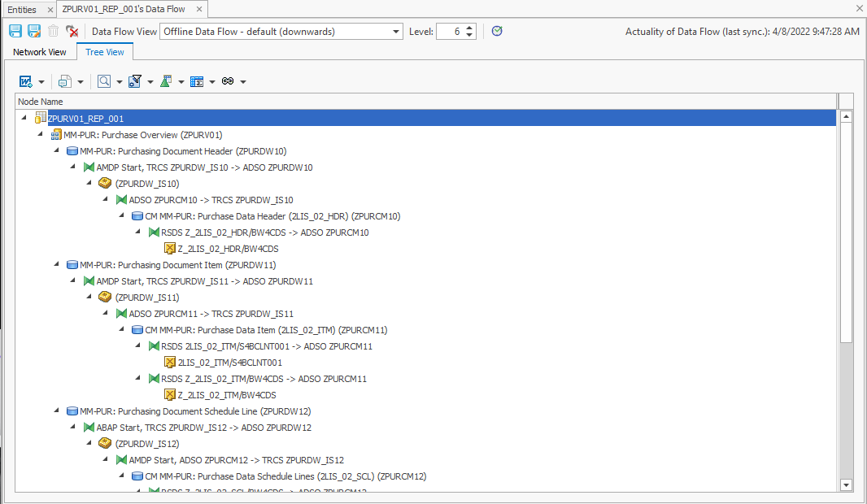The image size is (867, 504).
Task: Click the green check sync icon
Action: [x=495, y=31]
